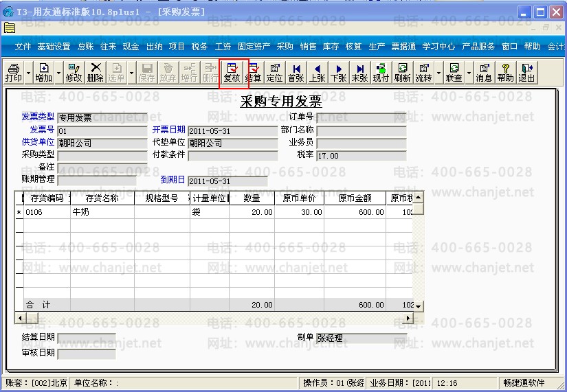Screen dimensions: 567x392
Task: Click the 复核 (review) toolbar icon
Action: tap(232, 72)
